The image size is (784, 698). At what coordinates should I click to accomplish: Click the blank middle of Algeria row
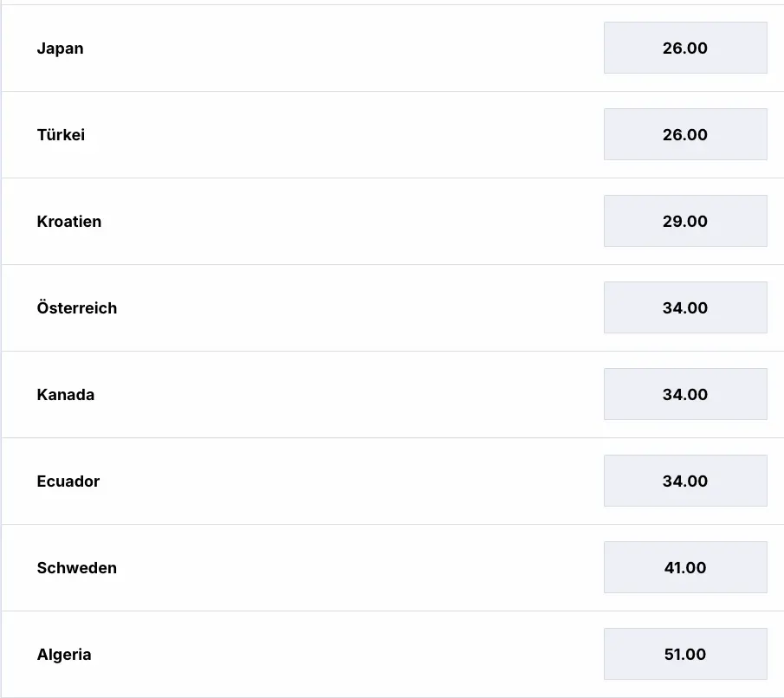click(x=347, y=654)
